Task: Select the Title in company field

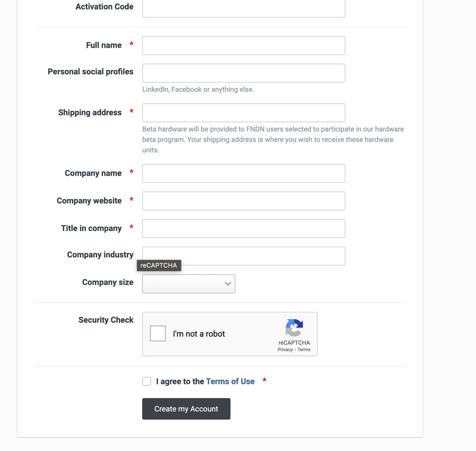Action: (243, 229)
